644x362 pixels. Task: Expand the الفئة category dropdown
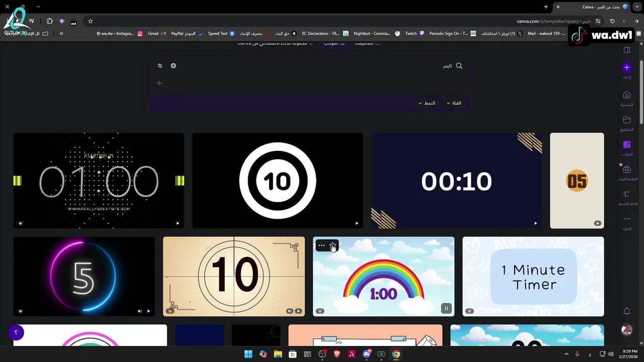(454, 103)
